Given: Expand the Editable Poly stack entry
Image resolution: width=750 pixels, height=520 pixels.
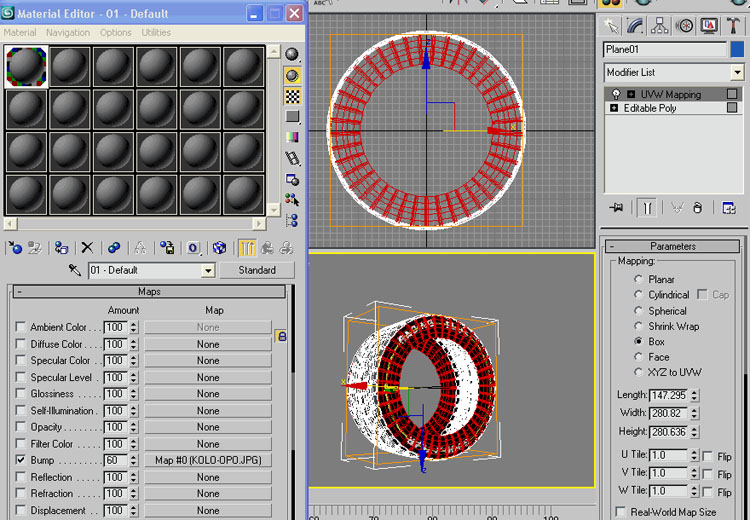Looking at the screenshot, I should click(614, 108).
